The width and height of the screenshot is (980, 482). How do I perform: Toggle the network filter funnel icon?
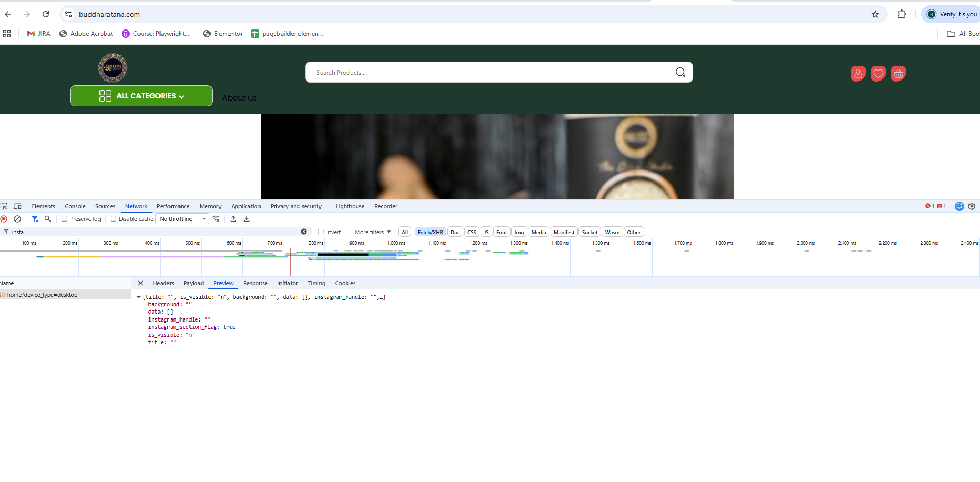tap(35, 219)
